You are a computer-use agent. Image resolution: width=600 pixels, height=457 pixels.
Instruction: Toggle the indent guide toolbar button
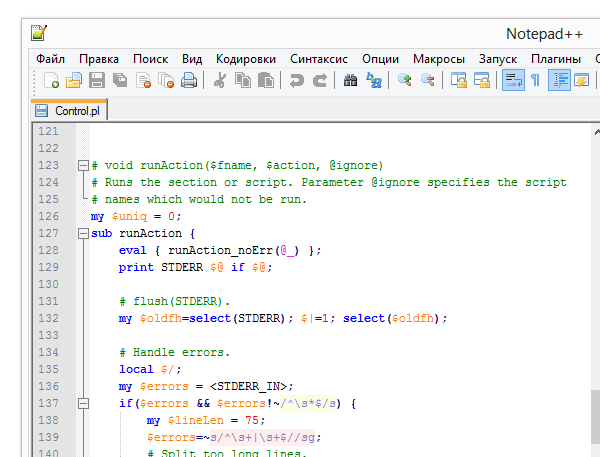coord(559,81)
